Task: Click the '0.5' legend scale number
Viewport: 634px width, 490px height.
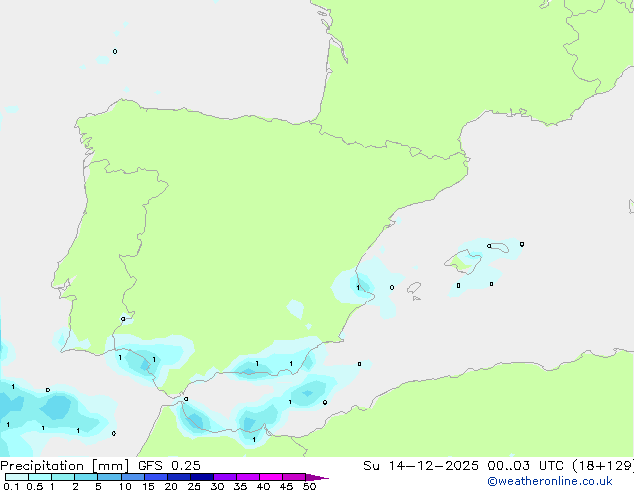Action: [x=35, y=486]
